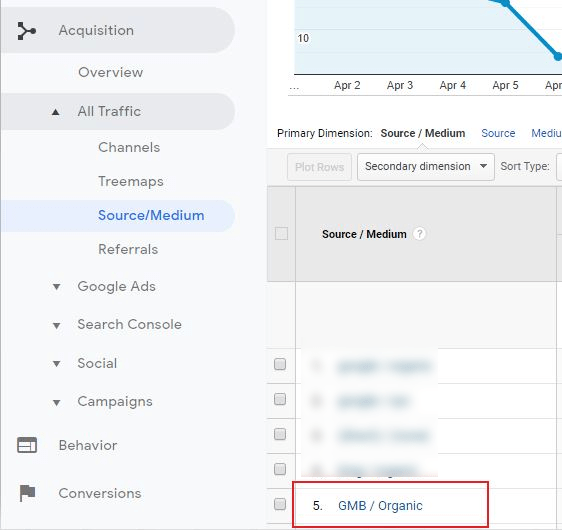This screenshot has height=530, width=562.
Task: Expand the Social section arrow
Action: 56,364
